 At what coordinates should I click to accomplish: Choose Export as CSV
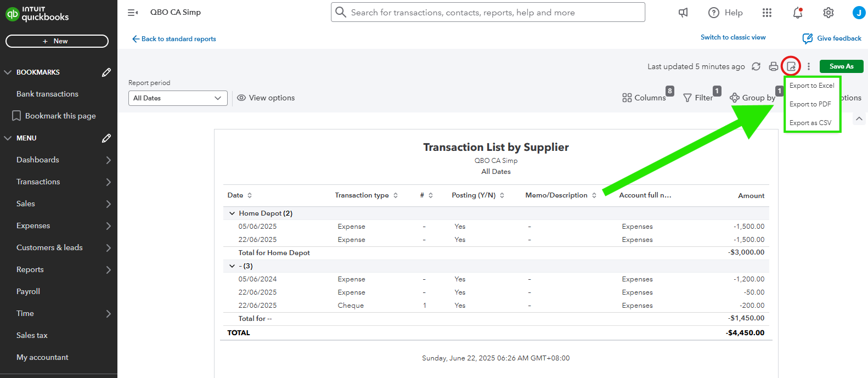(810, 123)
